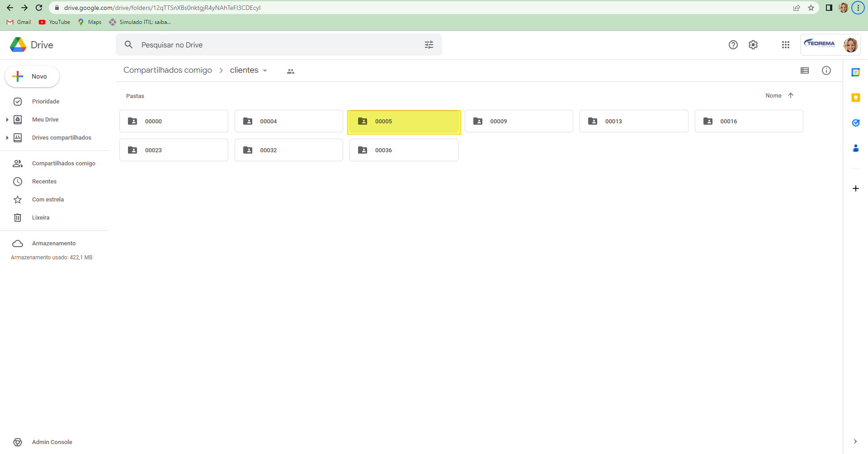Open Google Calendar side panel
This screenshot has height=454, width=868.
[x=856, y=72]
